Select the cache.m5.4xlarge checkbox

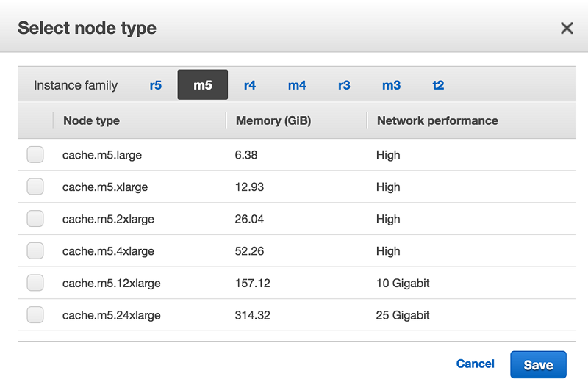[x=35, y=251]
